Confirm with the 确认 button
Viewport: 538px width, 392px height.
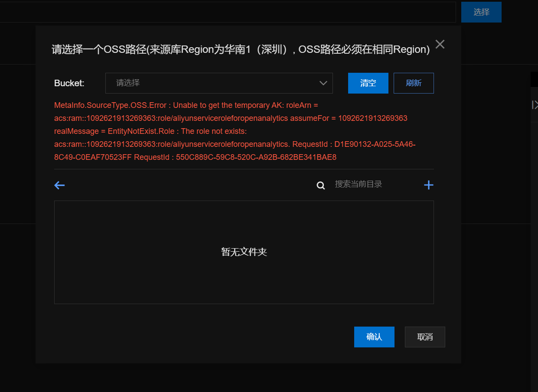coord(374,337)
